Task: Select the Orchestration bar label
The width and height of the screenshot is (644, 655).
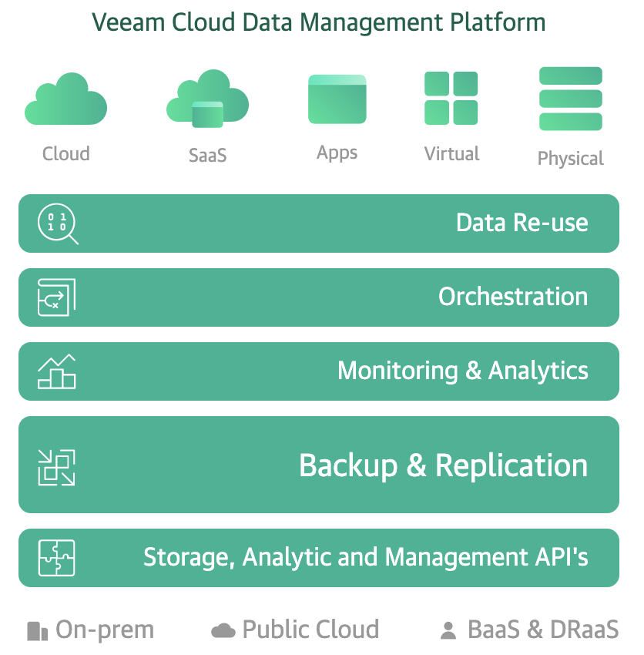Action: point(512,297)
